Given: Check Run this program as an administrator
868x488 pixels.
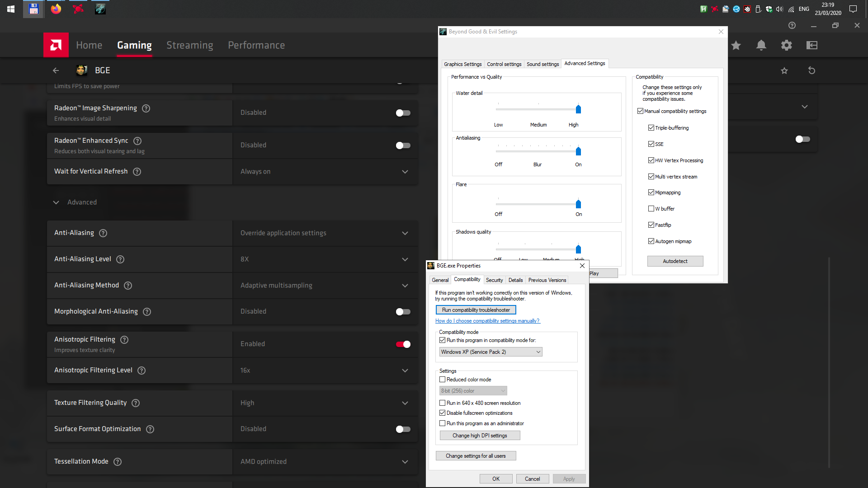Looking at the screenshot, I should pos(443,423).
